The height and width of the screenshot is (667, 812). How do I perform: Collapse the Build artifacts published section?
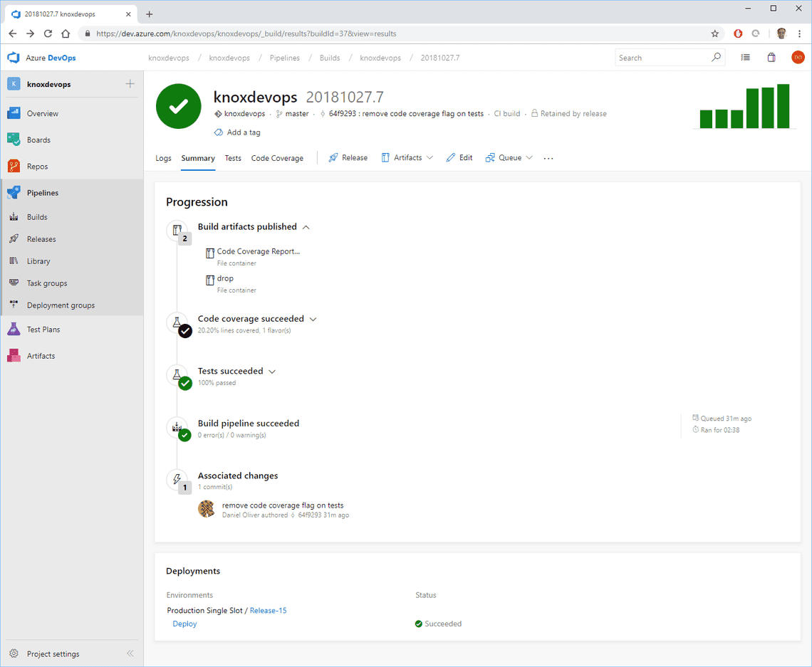[x=306, y=226]
